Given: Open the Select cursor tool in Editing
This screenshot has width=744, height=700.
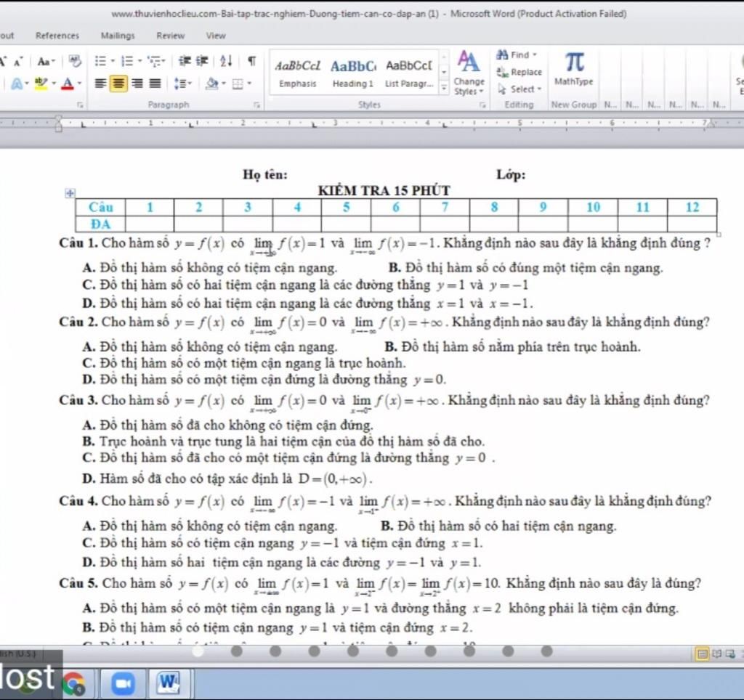Looking at the screenshot, I should click(519, 89).
